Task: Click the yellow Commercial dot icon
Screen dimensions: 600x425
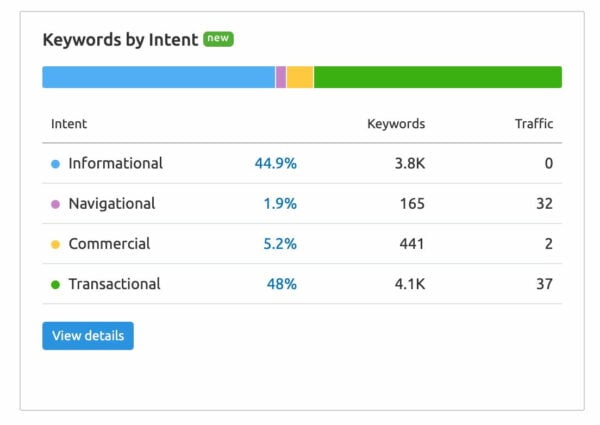Action: pos(55,244)
